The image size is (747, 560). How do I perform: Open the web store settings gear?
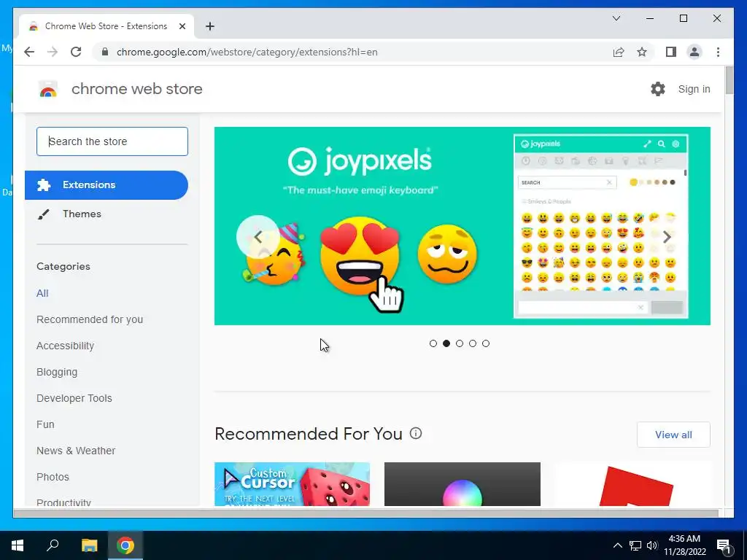point(657,89)
